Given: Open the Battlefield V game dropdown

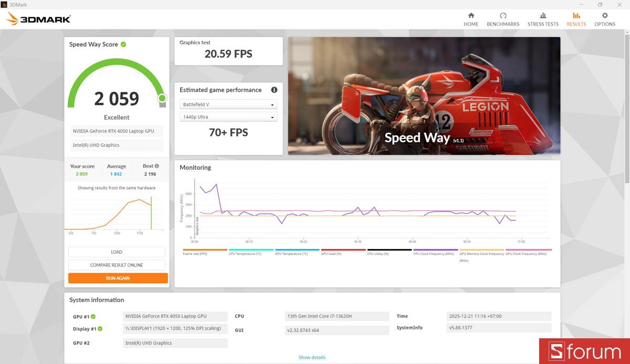Looking at the screenshot, I should (228, 104).
